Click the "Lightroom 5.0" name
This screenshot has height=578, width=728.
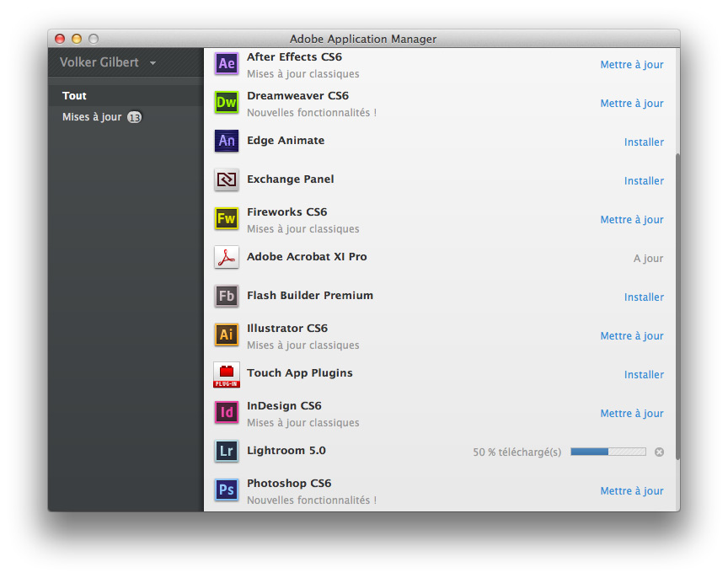pyautogui.click(x=286, y=451)
